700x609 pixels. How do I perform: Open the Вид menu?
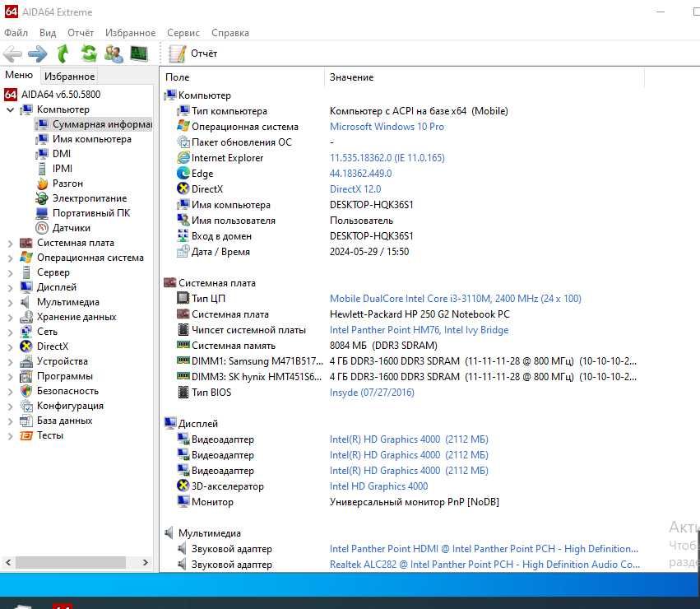(48, 33)
